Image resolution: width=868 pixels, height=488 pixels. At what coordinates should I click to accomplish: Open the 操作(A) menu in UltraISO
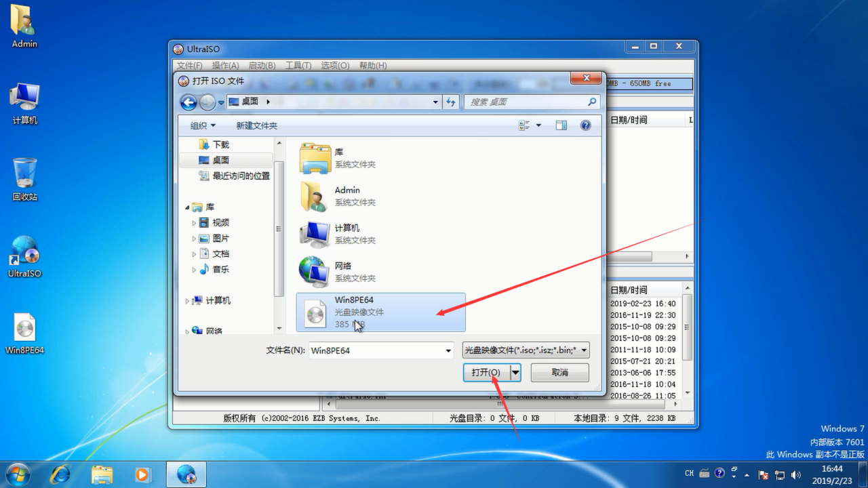point(225,65)
